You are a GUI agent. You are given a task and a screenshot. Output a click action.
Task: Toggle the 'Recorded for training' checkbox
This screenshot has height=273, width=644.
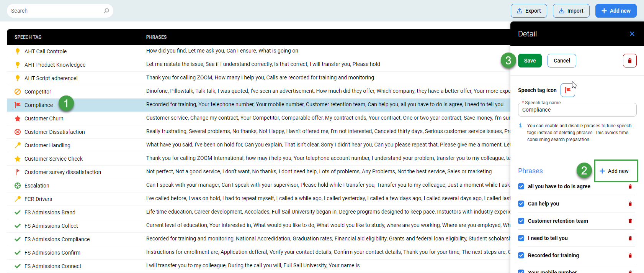(x=521, y=255)
